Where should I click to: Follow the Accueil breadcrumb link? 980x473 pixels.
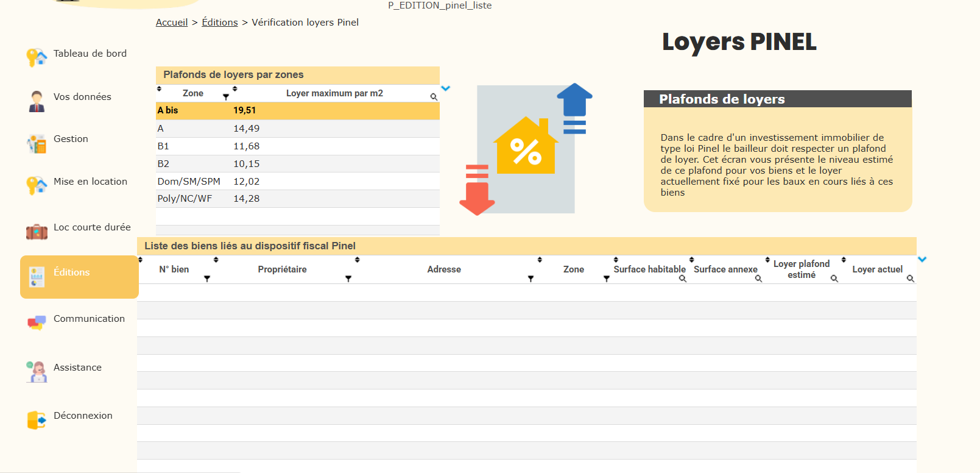point(172,23)
